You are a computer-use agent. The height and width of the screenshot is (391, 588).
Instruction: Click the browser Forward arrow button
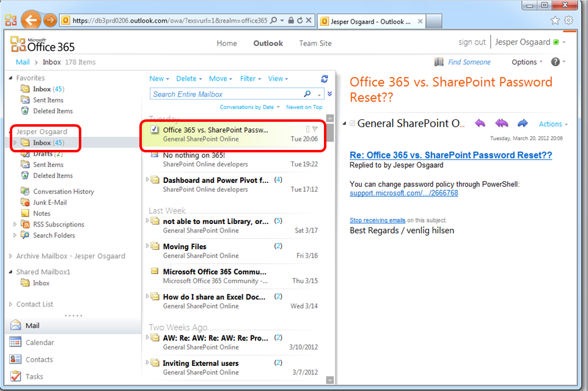coord(50,20)
